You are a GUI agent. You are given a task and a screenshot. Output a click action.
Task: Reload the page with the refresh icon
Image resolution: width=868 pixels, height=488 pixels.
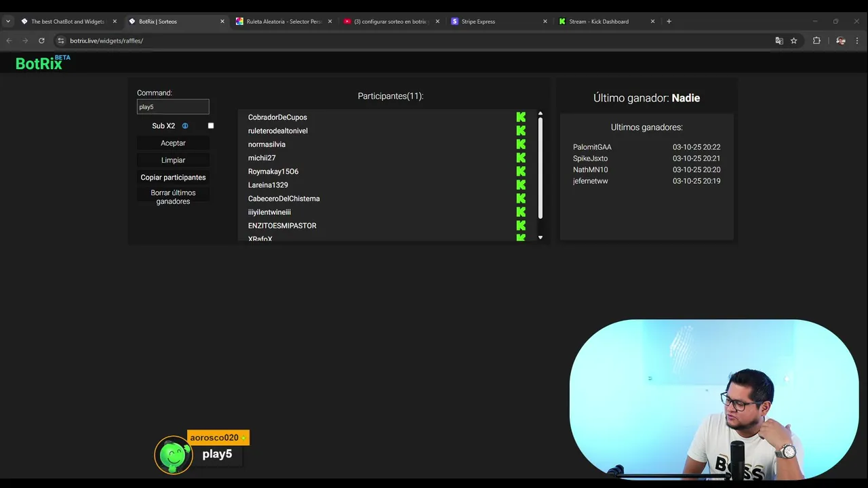41,41
